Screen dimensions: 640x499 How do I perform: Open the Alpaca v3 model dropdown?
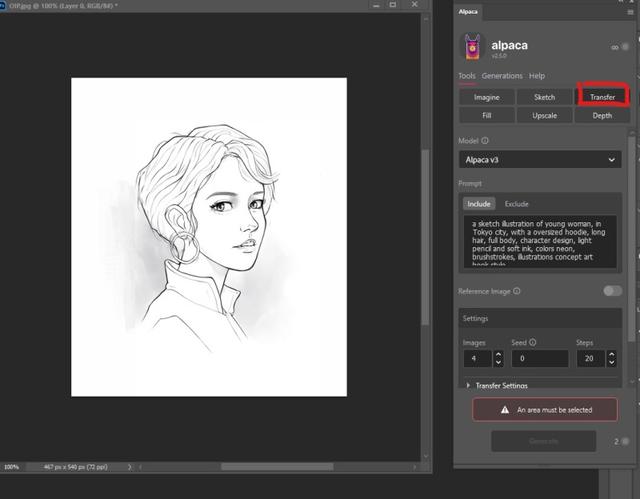(x=540, y=160)
